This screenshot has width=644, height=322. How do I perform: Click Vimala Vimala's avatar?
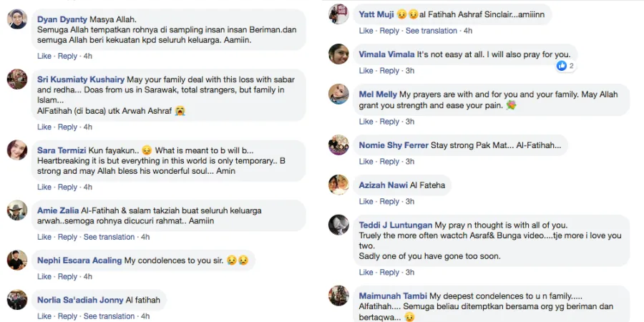coord(338,54)
